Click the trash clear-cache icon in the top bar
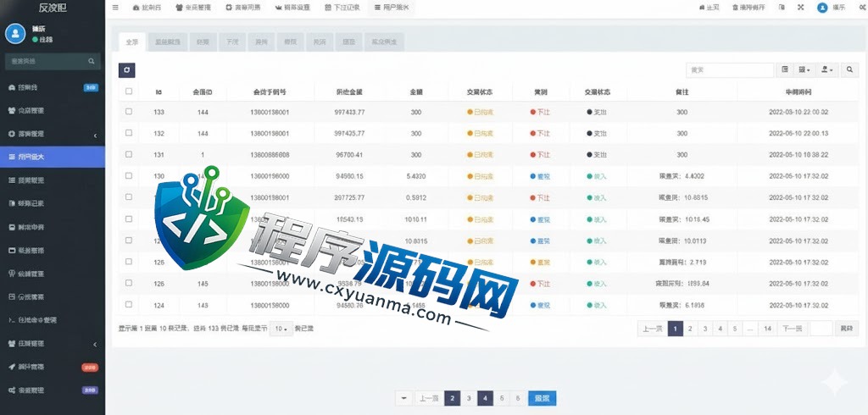 [749, 8]
